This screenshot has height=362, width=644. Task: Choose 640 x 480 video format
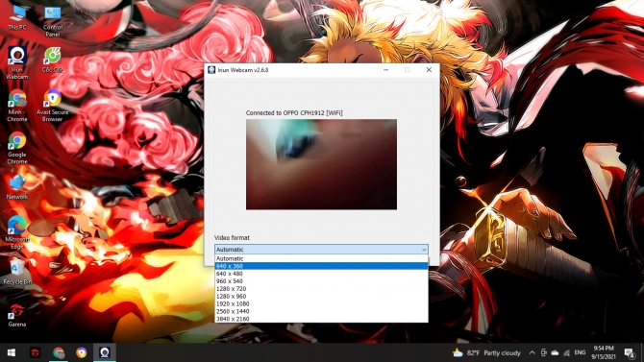pyautogui.click(x=321, y=274)
